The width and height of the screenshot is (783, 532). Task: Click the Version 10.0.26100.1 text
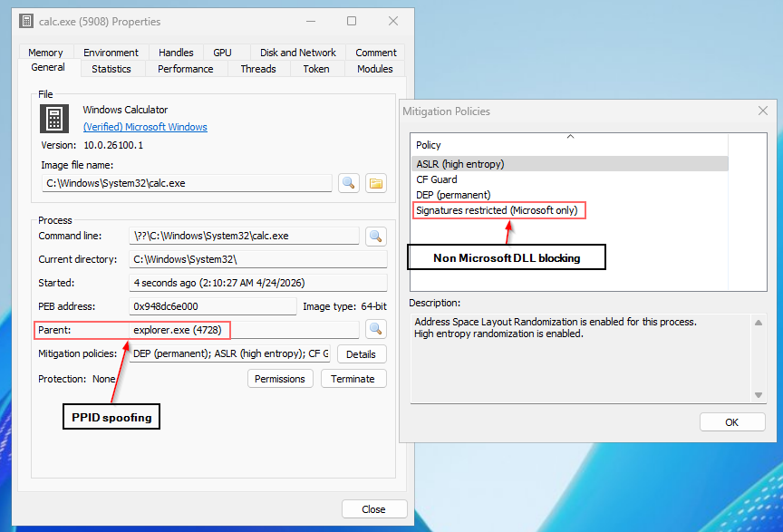click(x=92, y=145)
